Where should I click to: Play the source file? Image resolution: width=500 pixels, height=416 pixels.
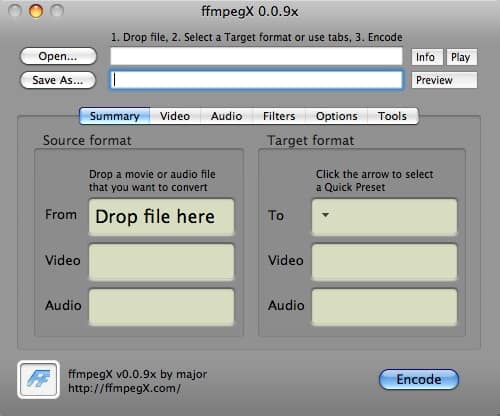(x=461, y=57)
